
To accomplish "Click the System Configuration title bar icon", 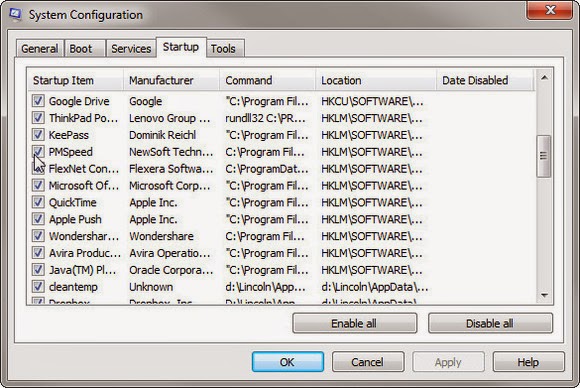I will [x=16, y=14].
